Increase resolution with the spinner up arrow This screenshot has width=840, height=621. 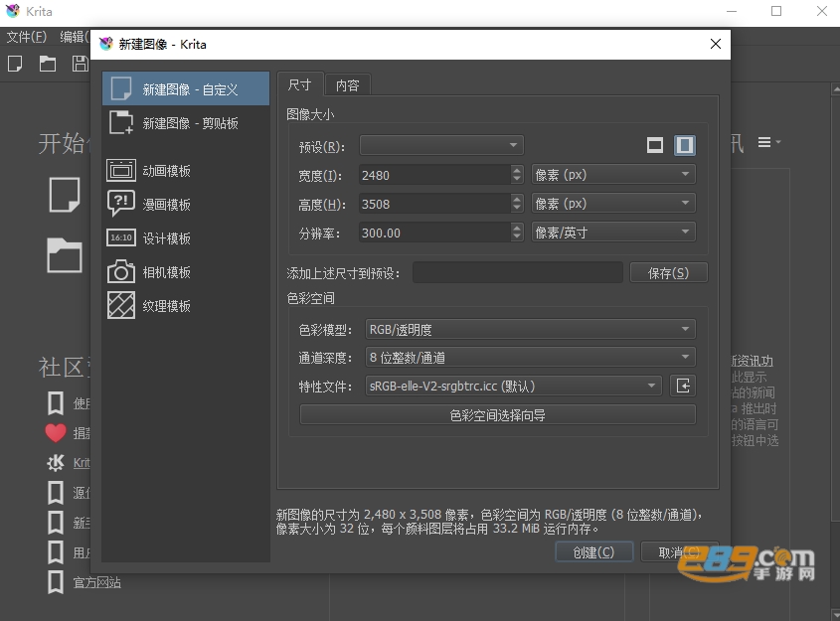point(517,229)
